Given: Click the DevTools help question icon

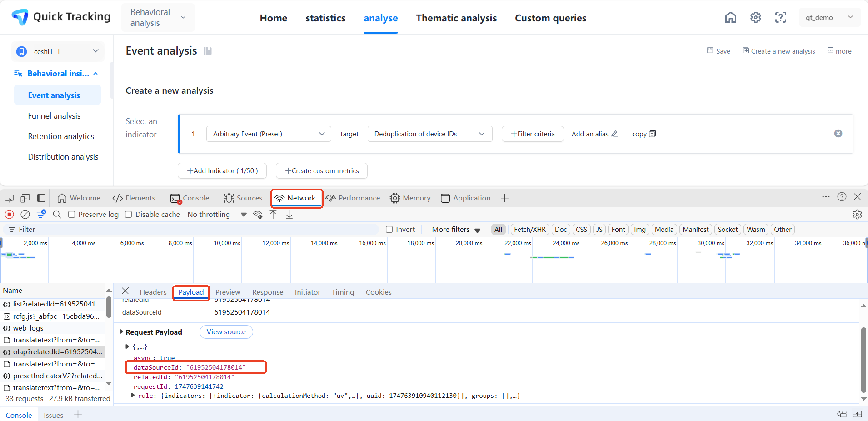Looking at the screenshot, I should click(842, 197).
